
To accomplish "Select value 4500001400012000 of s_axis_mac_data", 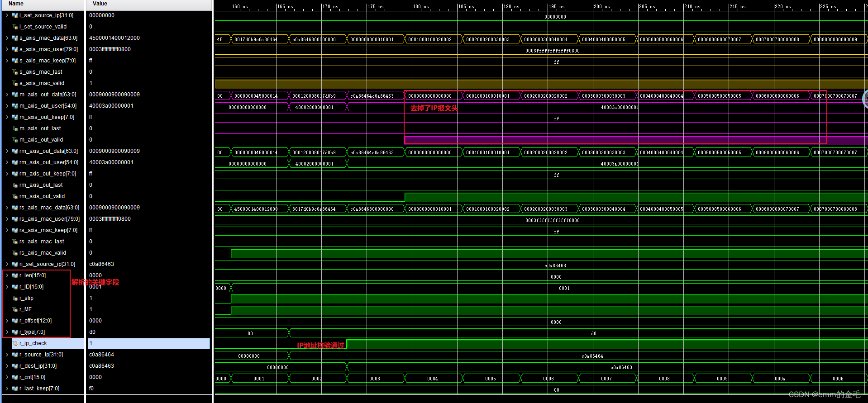I will tap(114, 38).
